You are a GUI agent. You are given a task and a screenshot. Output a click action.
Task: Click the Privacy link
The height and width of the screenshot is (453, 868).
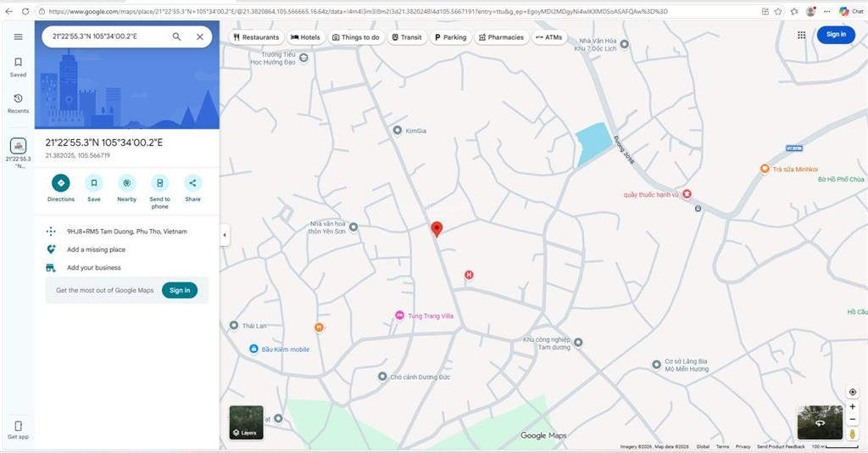click(x=743, y=446)
